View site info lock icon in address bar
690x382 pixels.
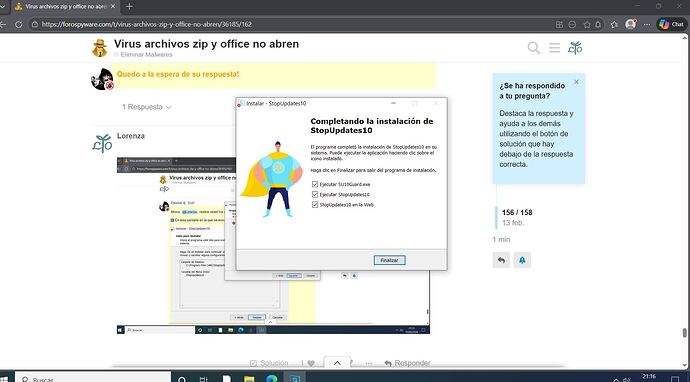click(x=35, y=25)
